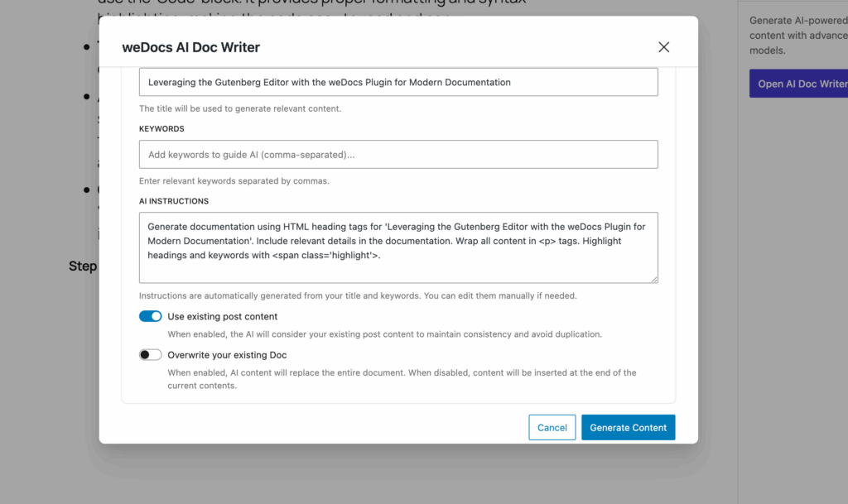Screen dimensions: 848x504
Task: Enable the "Overwrite your existing Doc" toggle
Action: tap(150, 354)
